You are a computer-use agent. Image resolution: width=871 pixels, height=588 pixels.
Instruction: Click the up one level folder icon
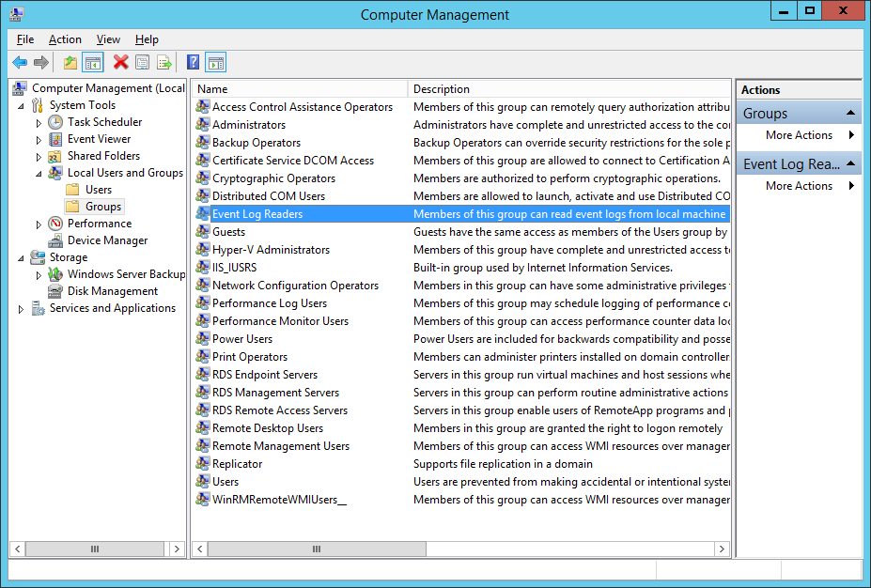tap(70, 62)
